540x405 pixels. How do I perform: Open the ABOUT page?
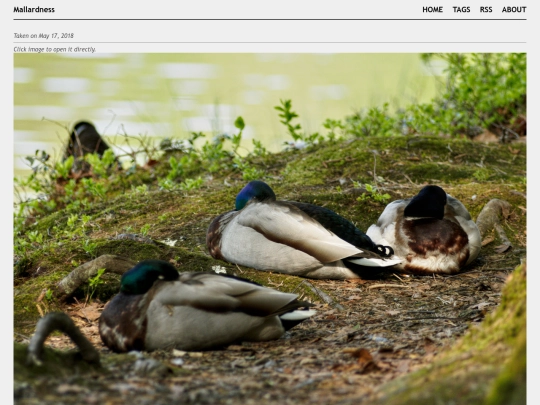pos(514,10)
